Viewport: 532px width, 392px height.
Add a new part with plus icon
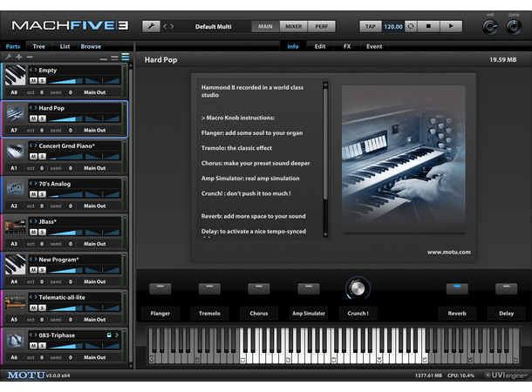[19, 57]
